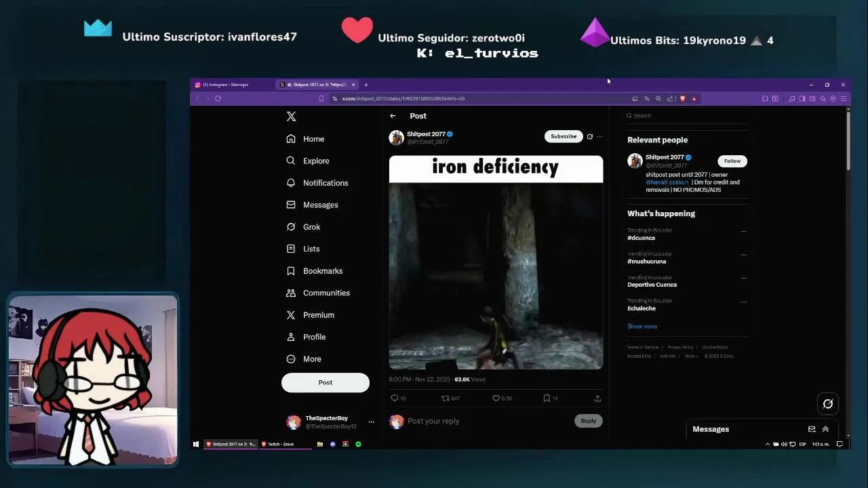Close the Shitpost 2077 tab
The image size is (868, 488).
point(353,85)
